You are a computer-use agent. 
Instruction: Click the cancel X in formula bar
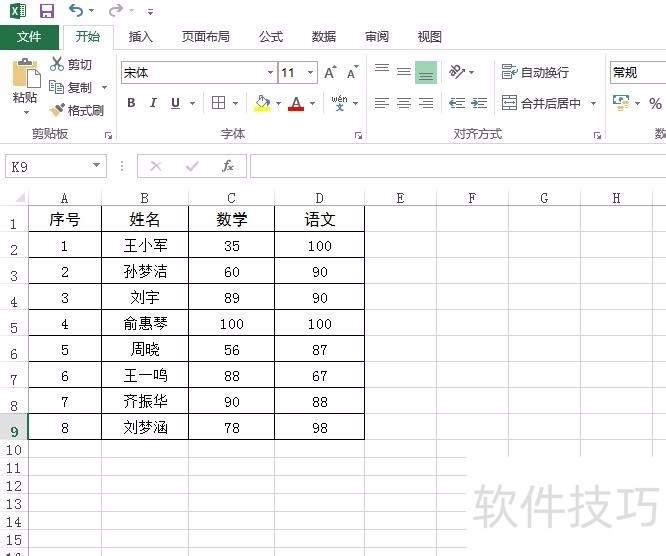coord(156,166)
